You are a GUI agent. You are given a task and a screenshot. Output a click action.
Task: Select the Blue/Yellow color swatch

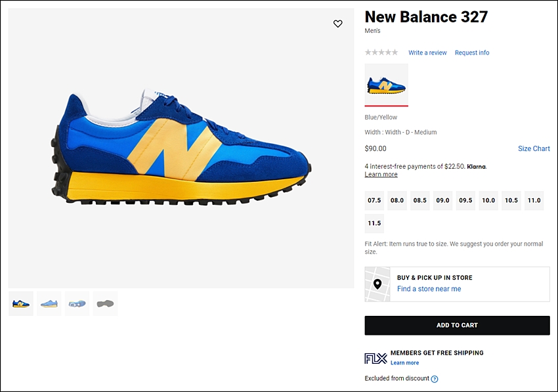(x=386, y=84)
